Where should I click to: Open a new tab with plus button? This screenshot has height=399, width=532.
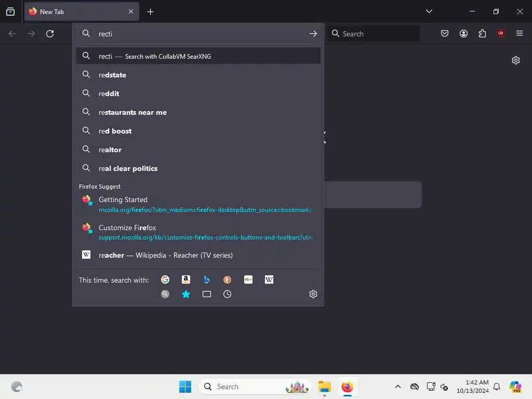[x=150, y=12]
